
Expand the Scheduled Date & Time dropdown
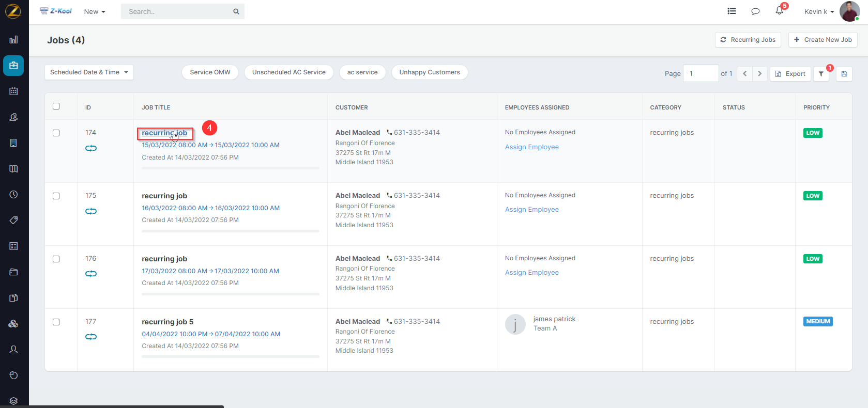click(89, 72)
